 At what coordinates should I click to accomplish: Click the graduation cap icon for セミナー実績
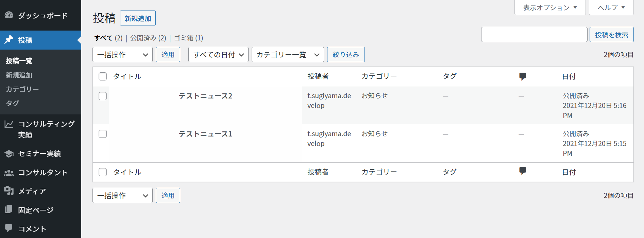9,154
